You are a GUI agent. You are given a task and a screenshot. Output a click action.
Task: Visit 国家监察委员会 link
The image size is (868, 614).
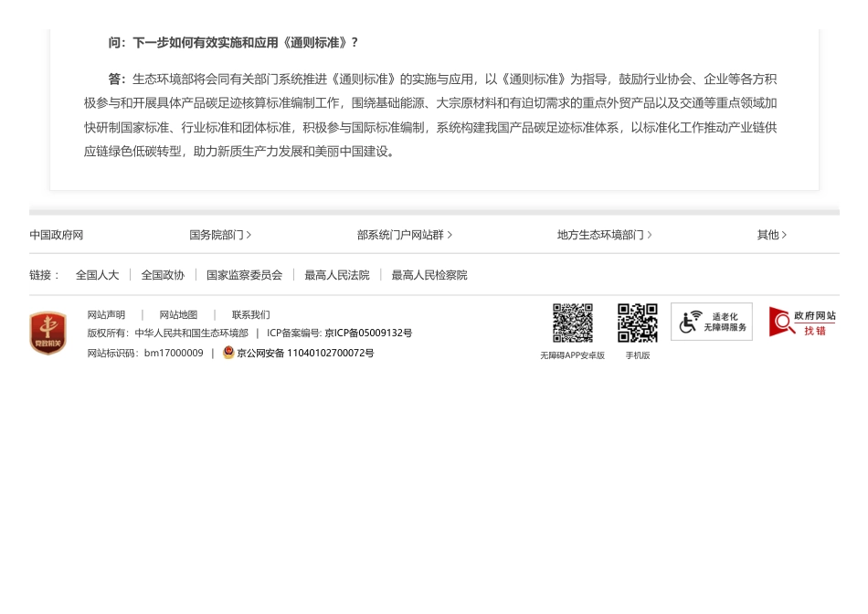pyautogui.click(x=244, y=275)
